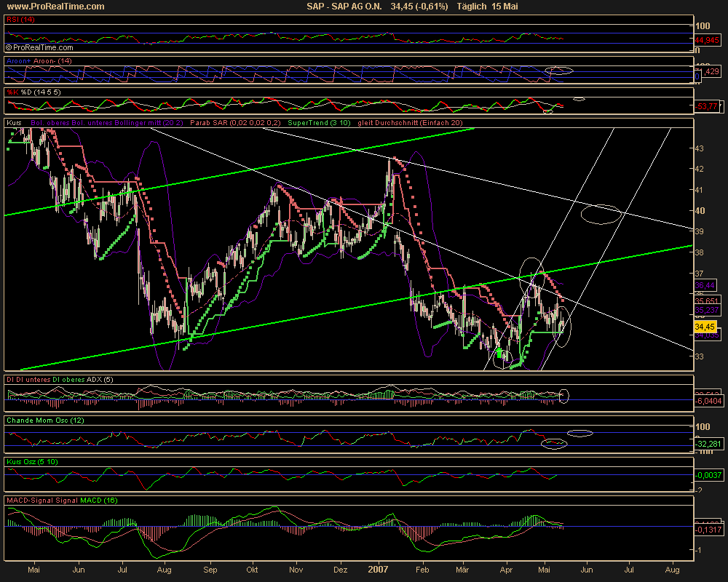
Task: Click the %K %D (14 5 5) stochastic label
Action: click(x=33, y=92)
